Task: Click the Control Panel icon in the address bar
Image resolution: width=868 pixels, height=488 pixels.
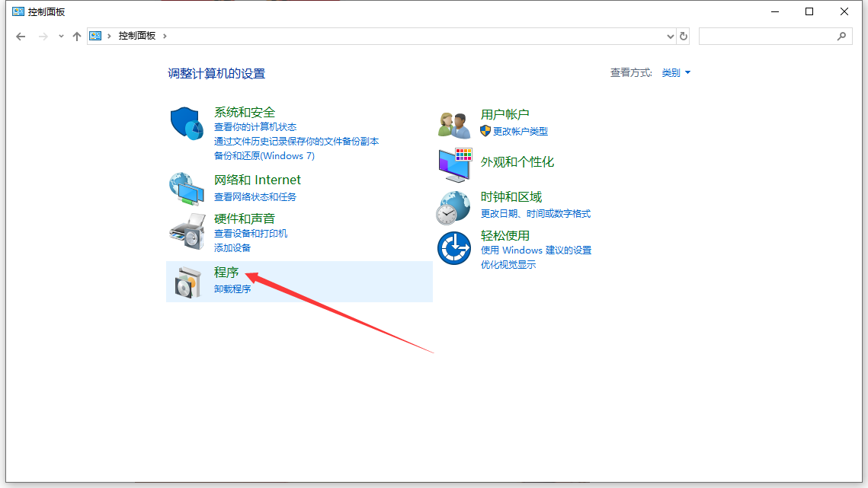Action: point(94,35)
